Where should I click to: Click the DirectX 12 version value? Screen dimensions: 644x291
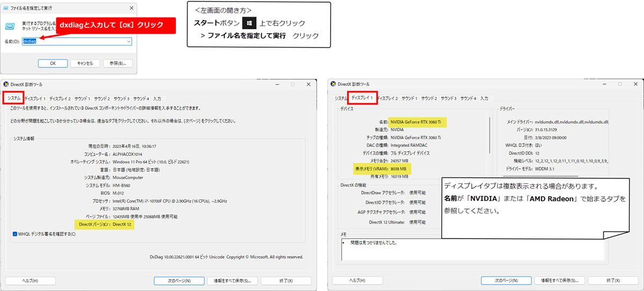(122, 225)
